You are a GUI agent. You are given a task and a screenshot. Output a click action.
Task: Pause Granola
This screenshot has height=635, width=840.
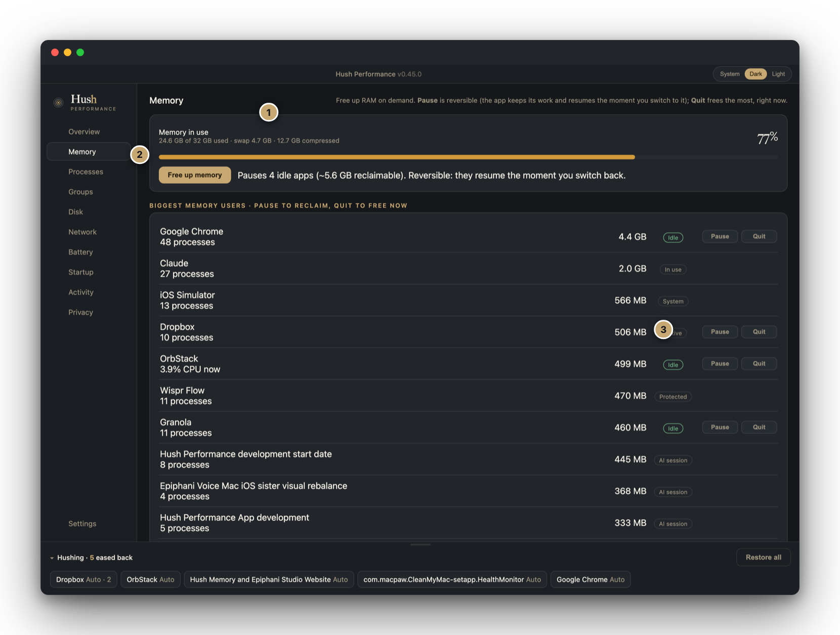click(720, 428)
